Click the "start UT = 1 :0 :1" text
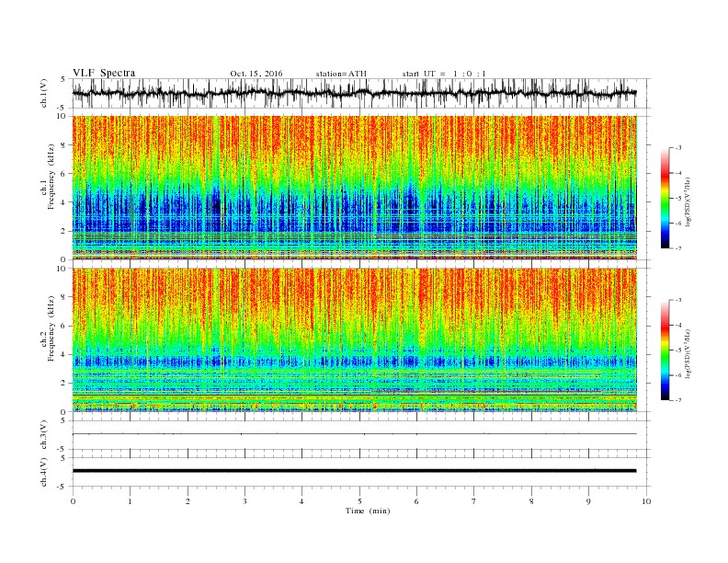 444,74
